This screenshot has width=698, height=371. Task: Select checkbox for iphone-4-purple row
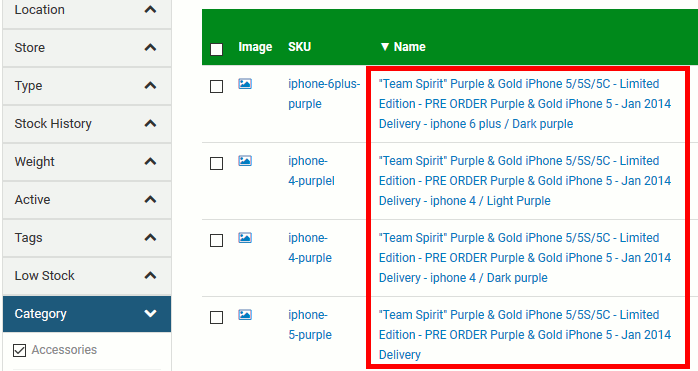click(x=216, y=241)
